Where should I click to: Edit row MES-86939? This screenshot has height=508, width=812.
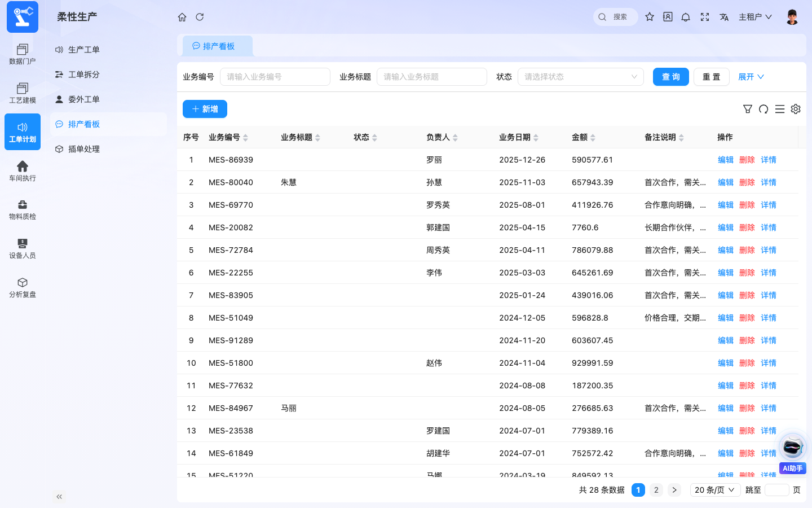(x=726, y=160)
